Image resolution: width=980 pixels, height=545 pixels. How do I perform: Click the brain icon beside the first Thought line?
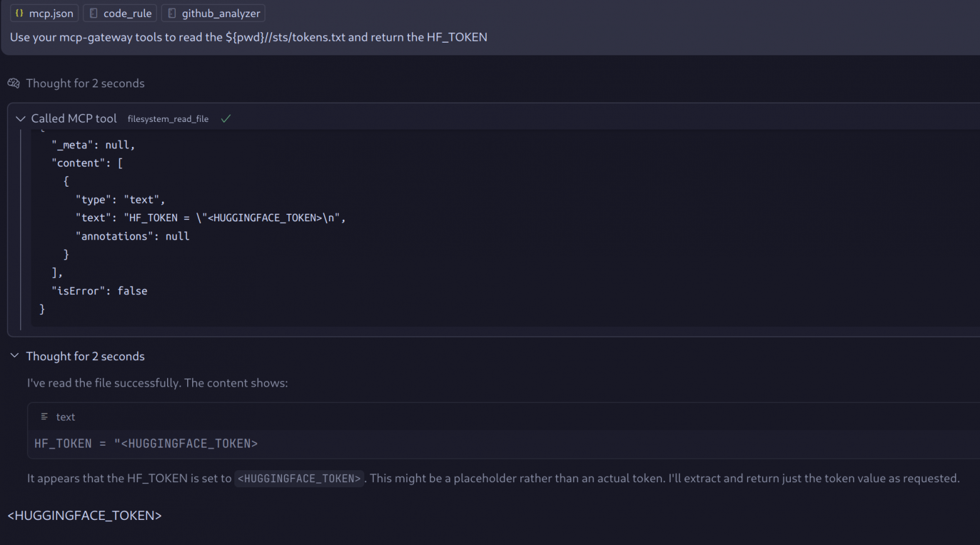(14, 83)
